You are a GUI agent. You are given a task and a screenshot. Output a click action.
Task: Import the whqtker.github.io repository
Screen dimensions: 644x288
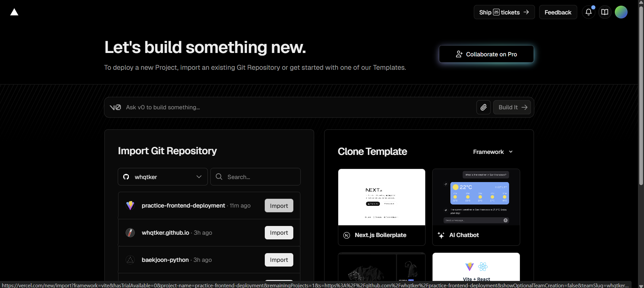(x=279, y=233)
